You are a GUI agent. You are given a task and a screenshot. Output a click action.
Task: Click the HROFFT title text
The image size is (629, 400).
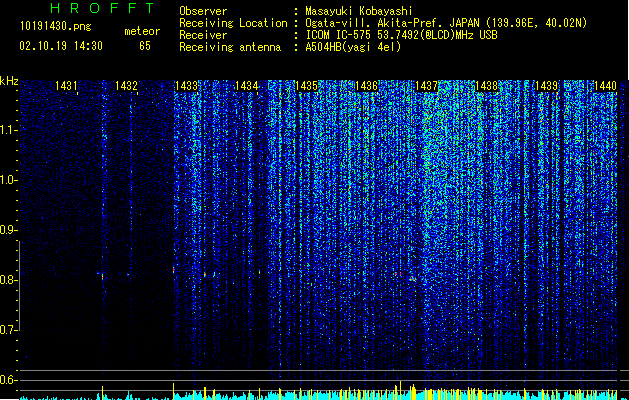coord(103,8)
